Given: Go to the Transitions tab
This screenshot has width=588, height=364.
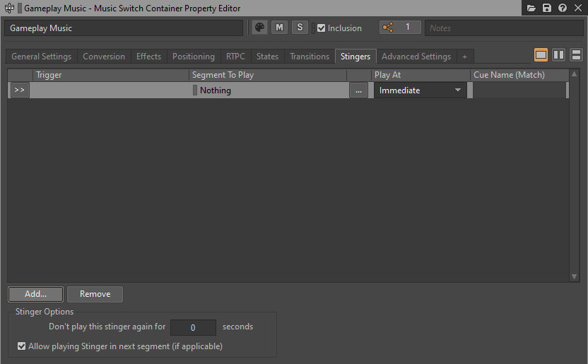Looking at the screenshot, I should point(310,57).
